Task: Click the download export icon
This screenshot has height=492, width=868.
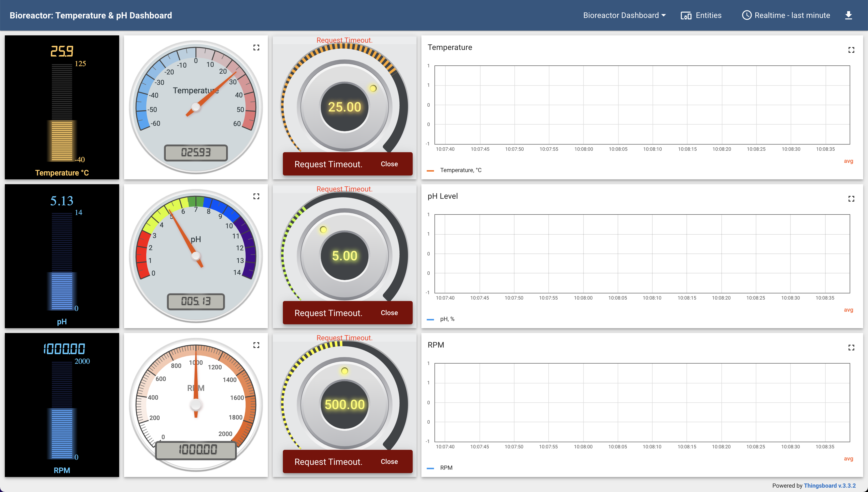Action: click(x=848, y=15)
